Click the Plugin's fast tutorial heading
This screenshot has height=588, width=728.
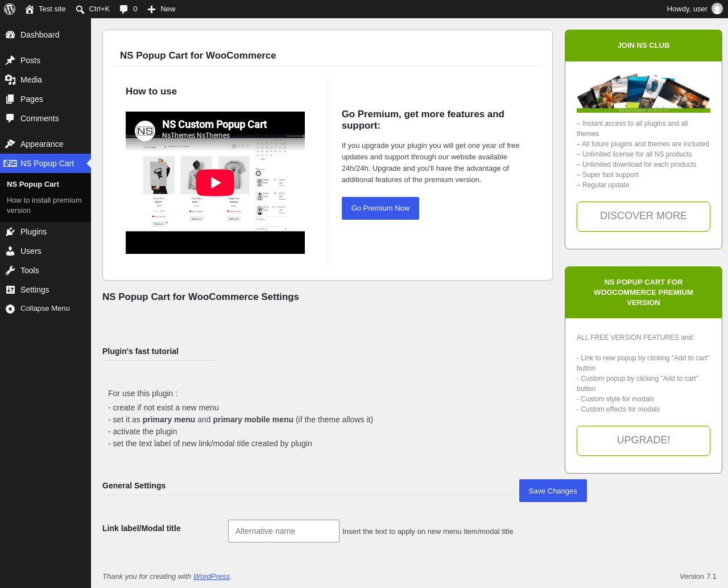(x=140, y=351)
